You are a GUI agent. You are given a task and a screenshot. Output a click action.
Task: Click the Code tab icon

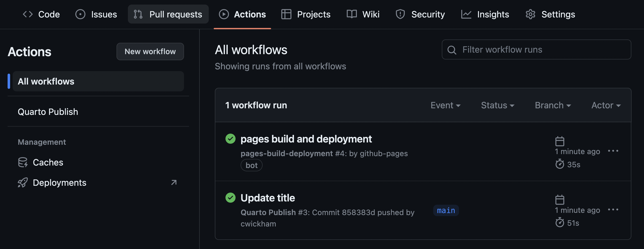click(x=28, y=14)
